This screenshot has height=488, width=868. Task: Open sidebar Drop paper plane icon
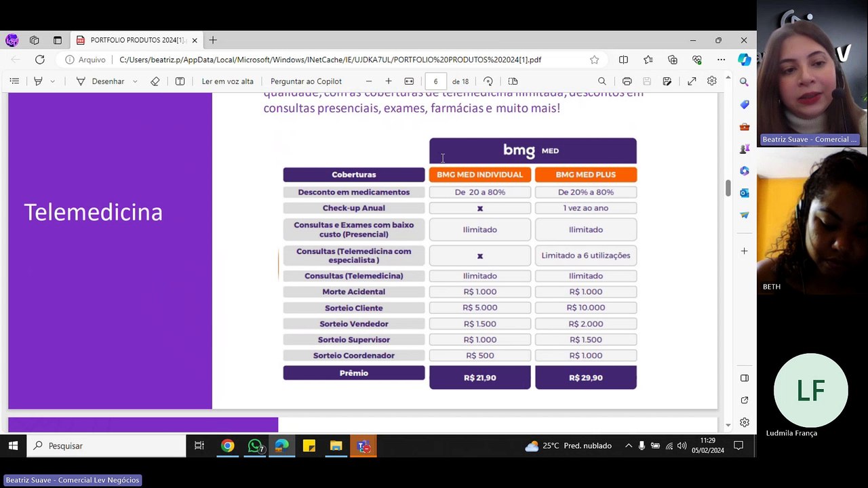[x=744, y=215]
